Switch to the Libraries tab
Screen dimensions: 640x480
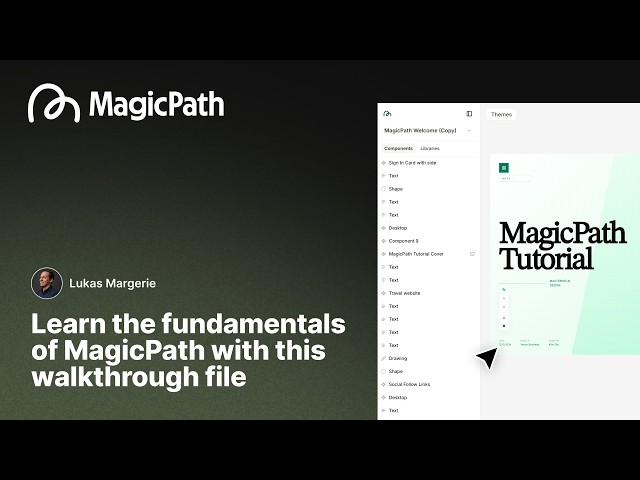(430, 148)
